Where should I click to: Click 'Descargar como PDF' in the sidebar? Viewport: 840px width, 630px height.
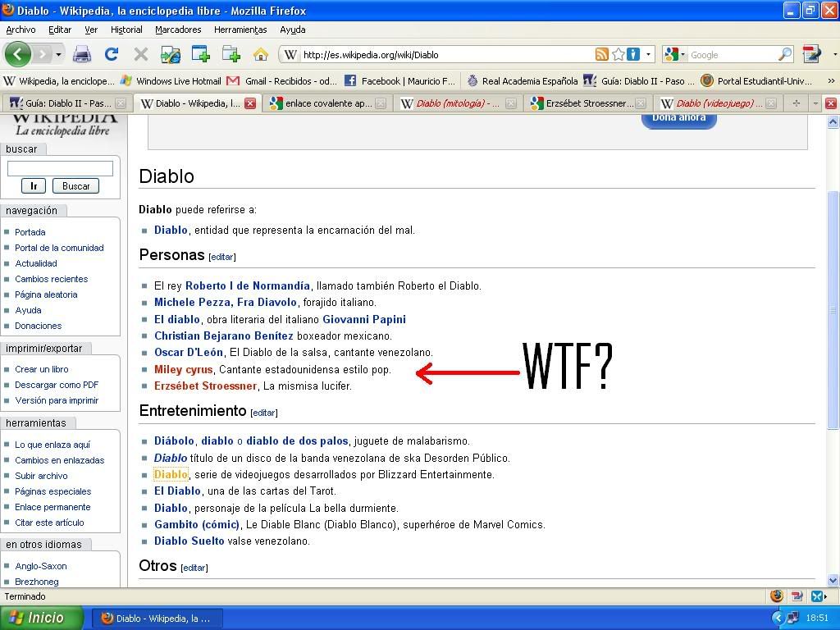[57, 385]
